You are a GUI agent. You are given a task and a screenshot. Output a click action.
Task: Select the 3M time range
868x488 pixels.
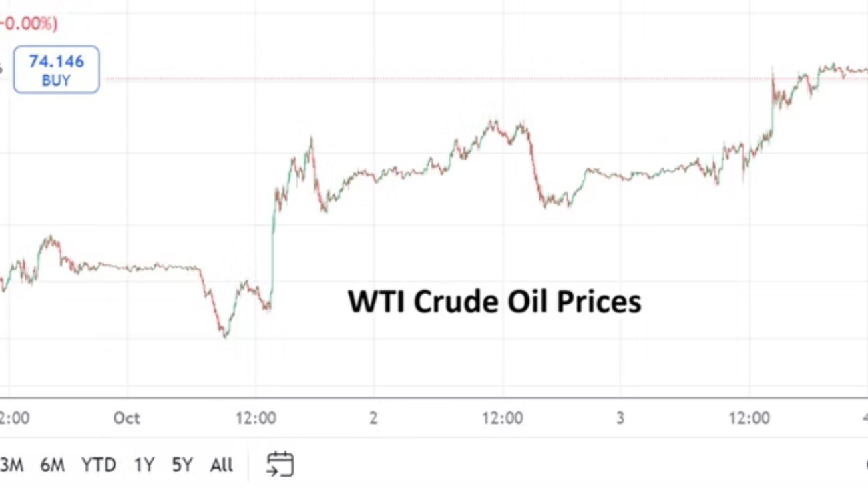[11, 465]
